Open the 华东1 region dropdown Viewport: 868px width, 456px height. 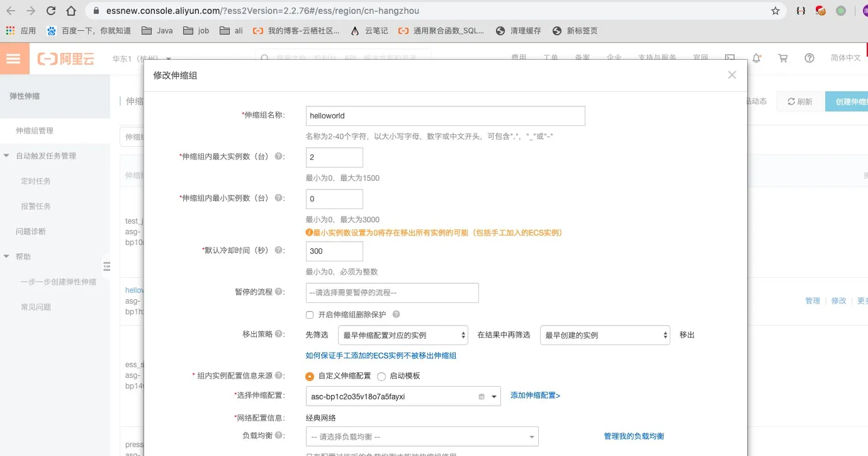pos(142,59)
